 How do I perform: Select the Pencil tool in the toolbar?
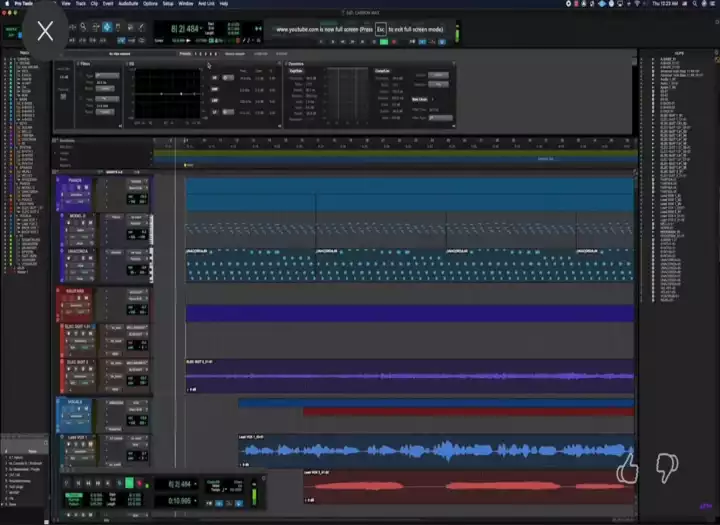click(x=141, y=27)
